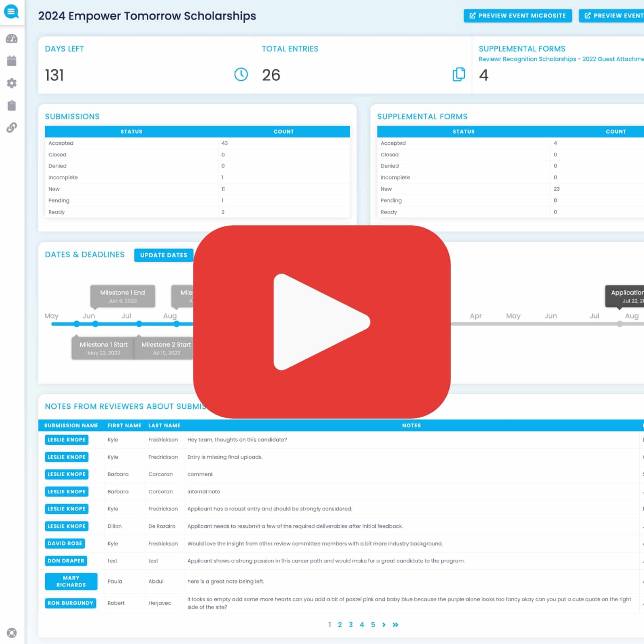Go to notes page 3
Image resolution: width=644 pixels, height=644 pixels.
point(351,625)
